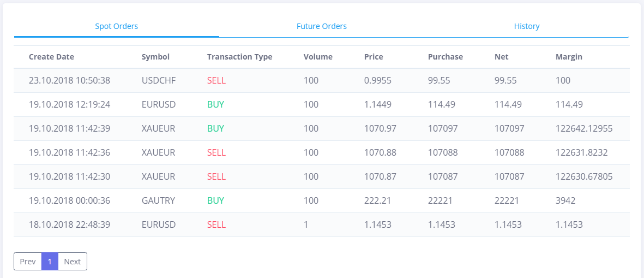Select the 18.10.2018 22:48:39 order row
Screen dimensions: 644x278
[322, 225]
